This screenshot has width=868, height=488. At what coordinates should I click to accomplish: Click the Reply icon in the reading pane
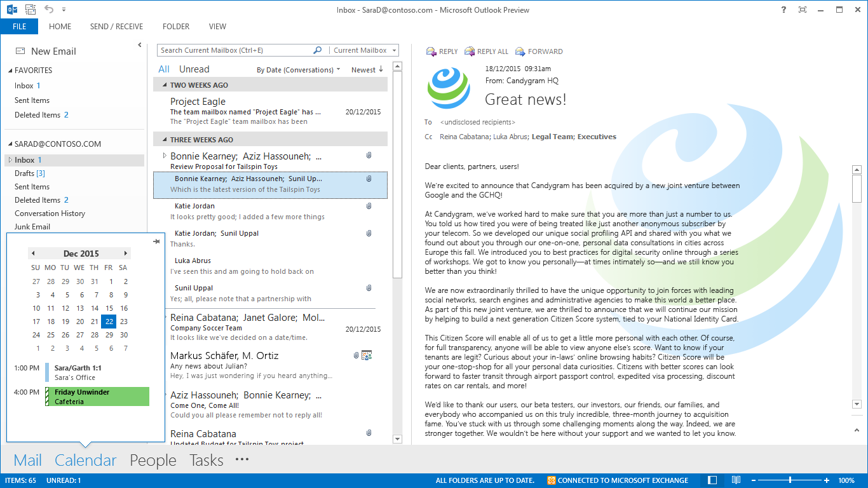pyautogui.click(x=431, y=51)
